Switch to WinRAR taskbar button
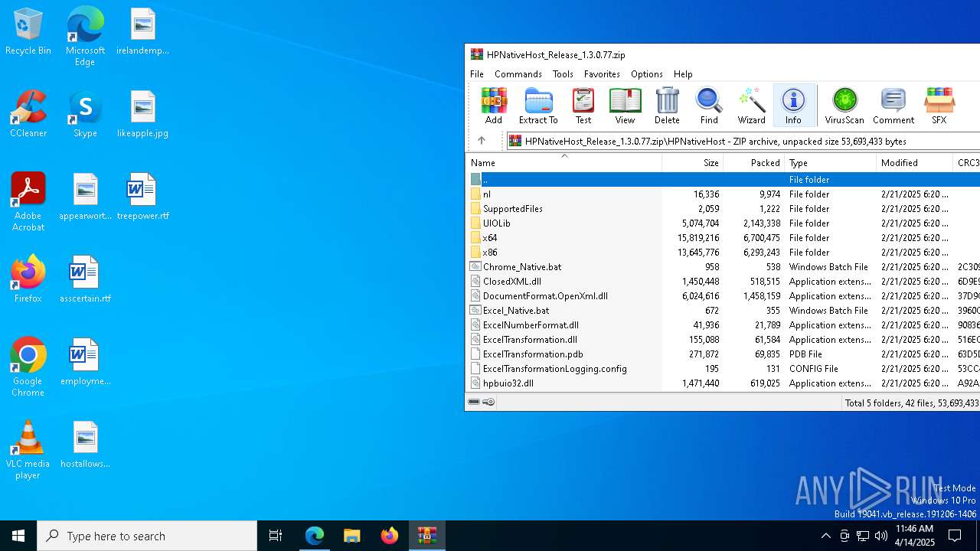Viewport: 980px width, 551px height. click(427, 536)
